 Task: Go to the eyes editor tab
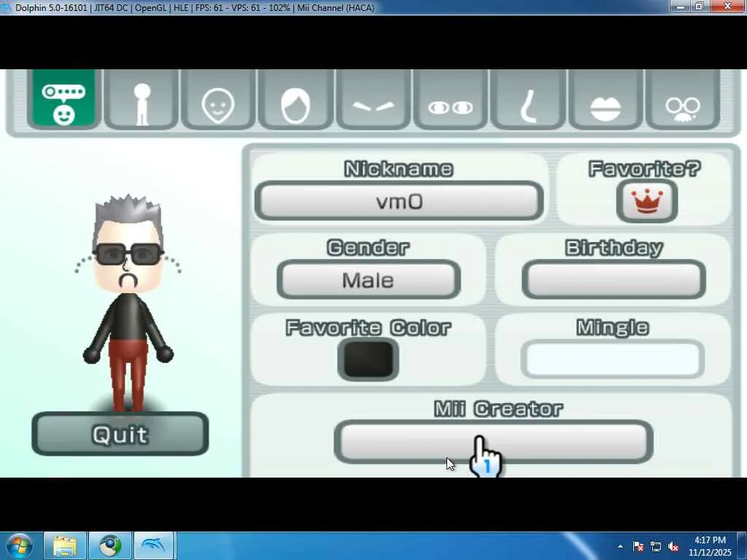point(450,99)
